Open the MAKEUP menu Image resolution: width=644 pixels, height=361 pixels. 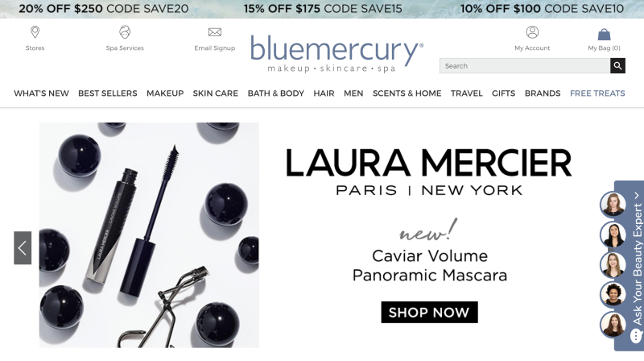point(165,93)
